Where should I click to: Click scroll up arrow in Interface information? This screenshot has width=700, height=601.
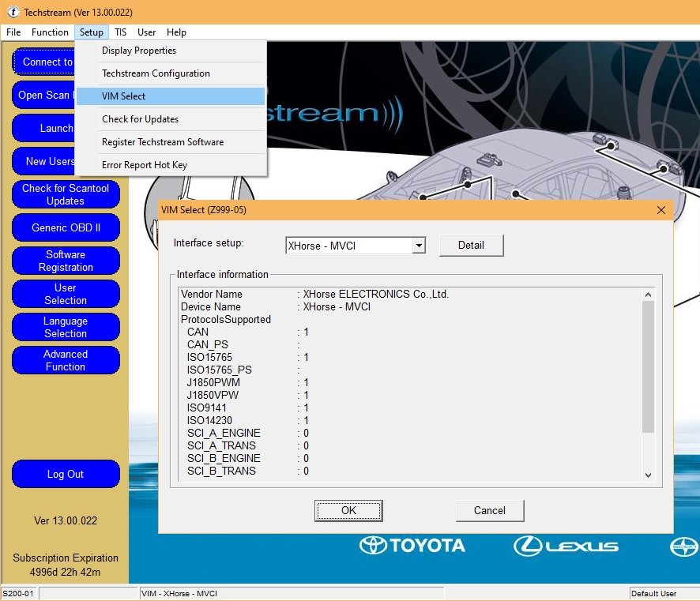[x=648, y=295]
